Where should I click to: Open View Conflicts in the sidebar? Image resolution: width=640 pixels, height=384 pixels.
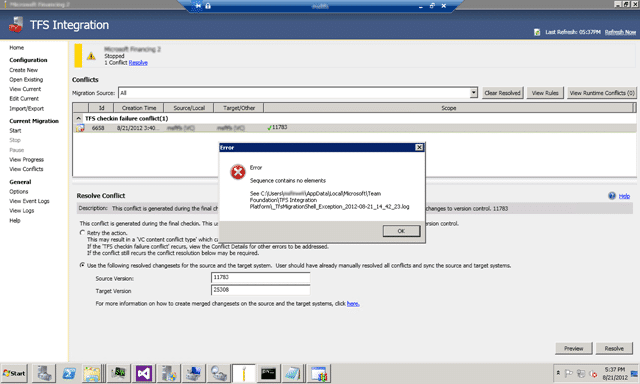coord(26,169)
